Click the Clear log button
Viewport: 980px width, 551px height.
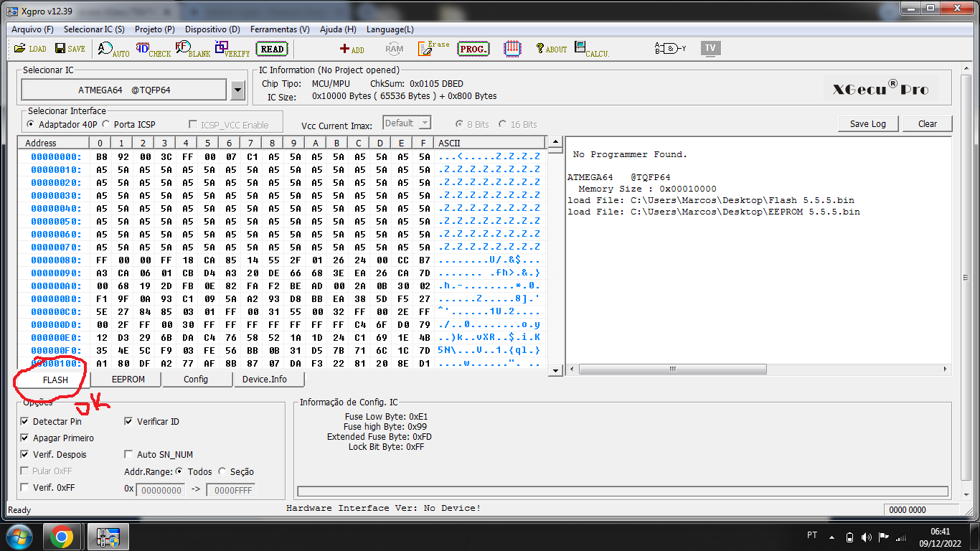click(927, 123)
